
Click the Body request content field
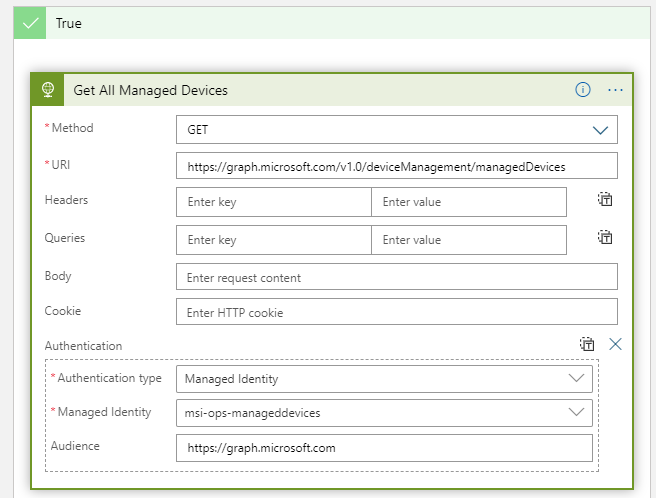pos(397,277)
